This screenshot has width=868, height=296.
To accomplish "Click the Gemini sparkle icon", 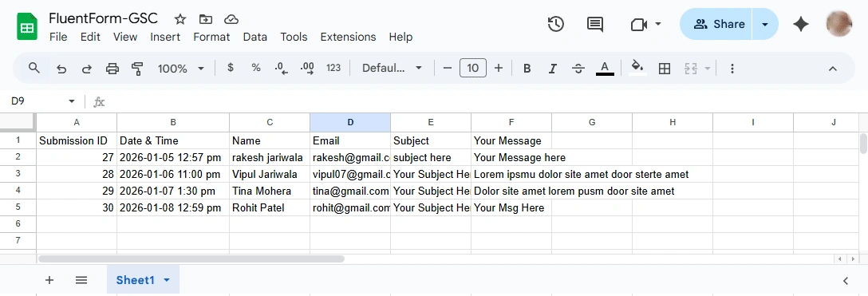I will click(x=801, y=25).
